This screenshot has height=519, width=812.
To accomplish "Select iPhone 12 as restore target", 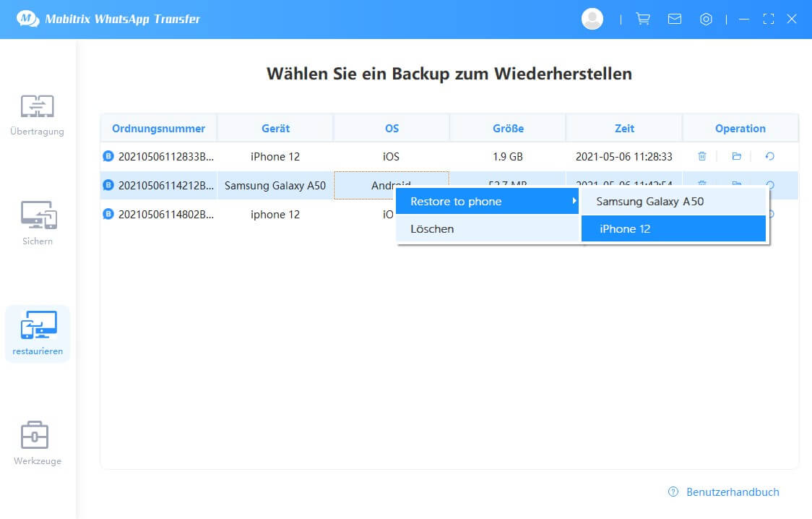I will click(x=625, y=229).
